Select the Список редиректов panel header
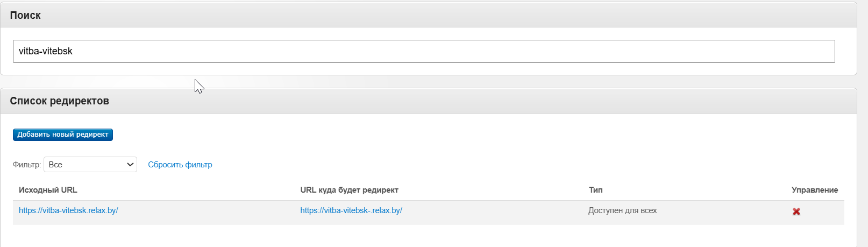Image resolution: width=868 pixels, height=247 pixels. tap(429, 101)
